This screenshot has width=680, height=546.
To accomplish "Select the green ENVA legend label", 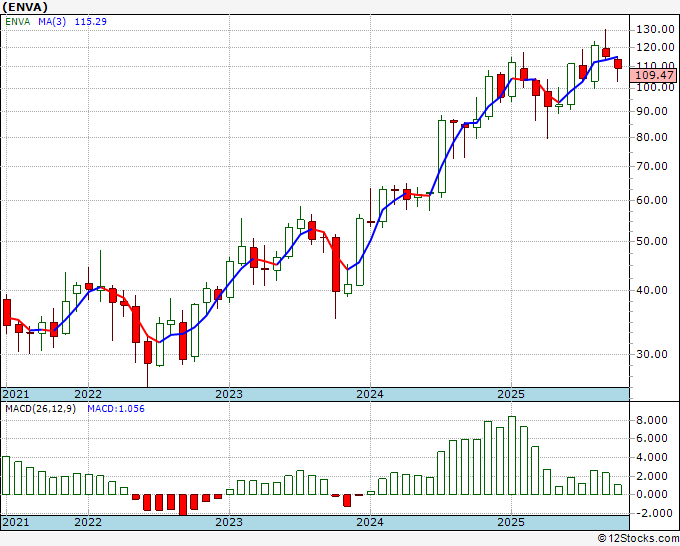I will [x=18, y=22].
